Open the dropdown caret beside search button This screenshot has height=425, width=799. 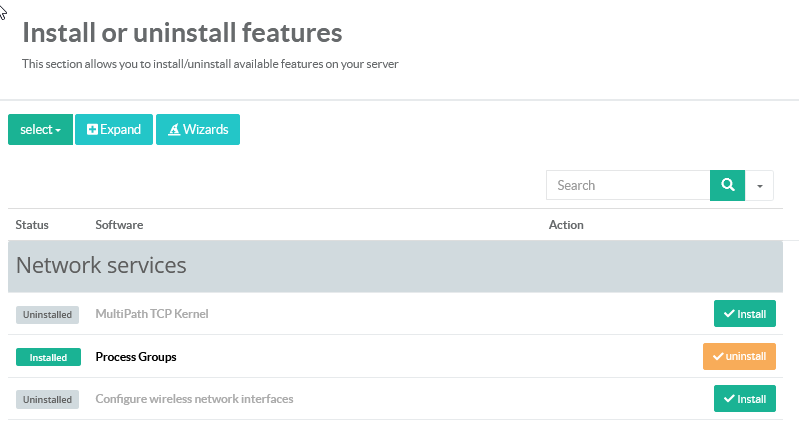click(x=759, y=185)
